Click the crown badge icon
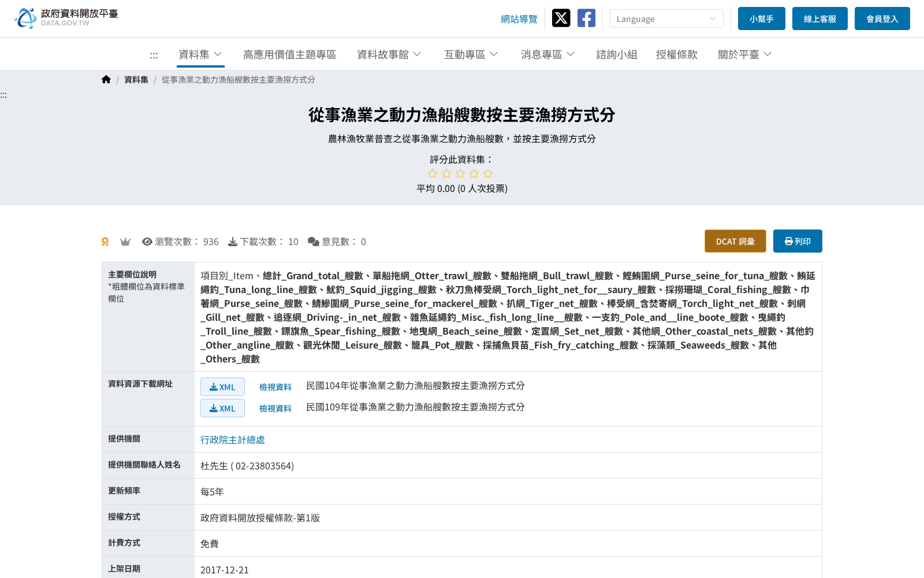This screenshot has height=578, width=924. pyautogui.click(x=125, y=242)
